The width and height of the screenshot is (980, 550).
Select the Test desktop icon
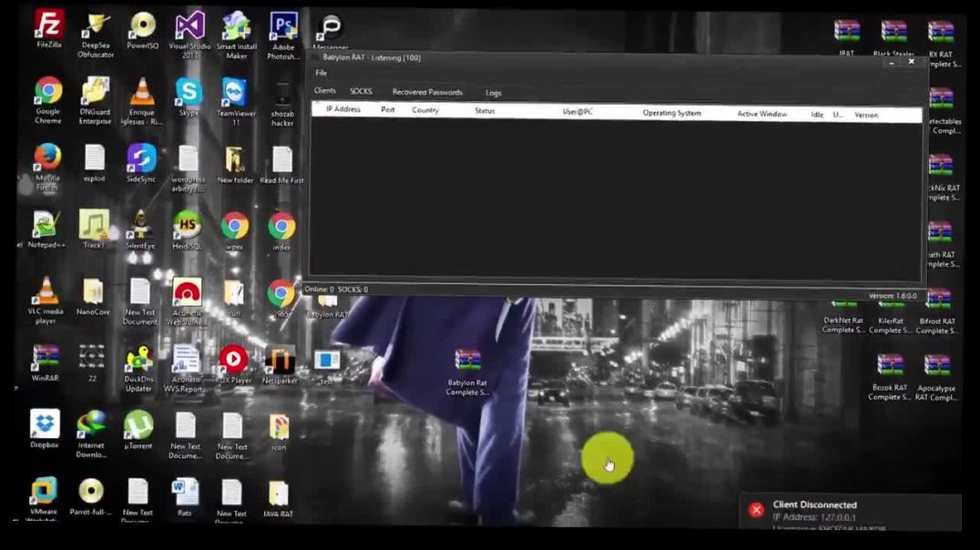click(x=326, y=366)
